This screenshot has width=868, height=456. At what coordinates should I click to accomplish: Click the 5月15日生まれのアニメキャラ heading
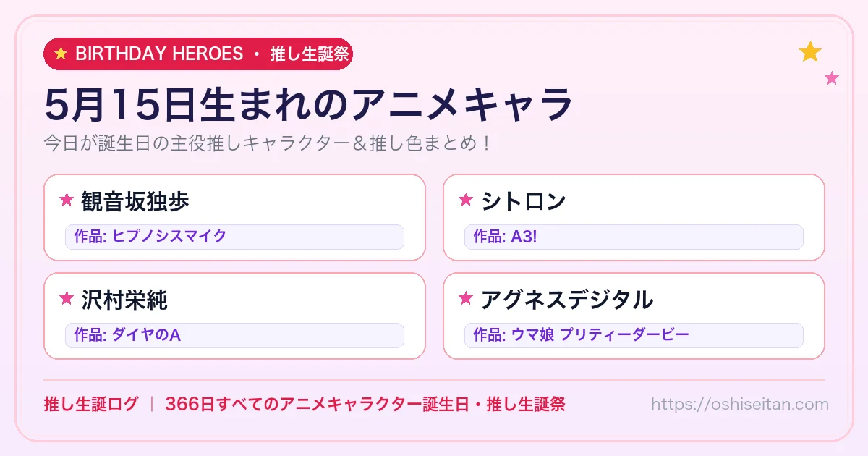tap(309, 105)
